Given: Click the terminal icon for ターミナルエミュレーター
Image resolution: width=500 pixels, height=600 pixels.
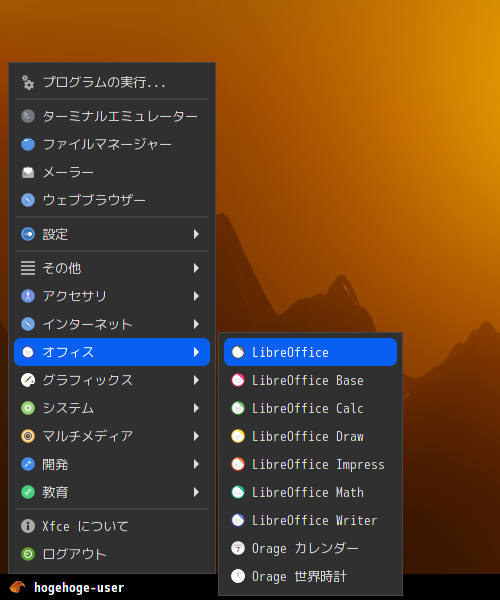Looking at the screenshot, I should tap(28, 116).
